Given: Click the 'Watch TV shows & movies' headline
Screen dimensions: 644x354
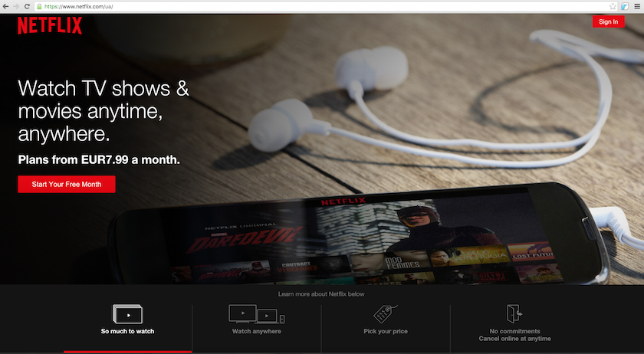Looking at the screenshot, I should [103, 111].
